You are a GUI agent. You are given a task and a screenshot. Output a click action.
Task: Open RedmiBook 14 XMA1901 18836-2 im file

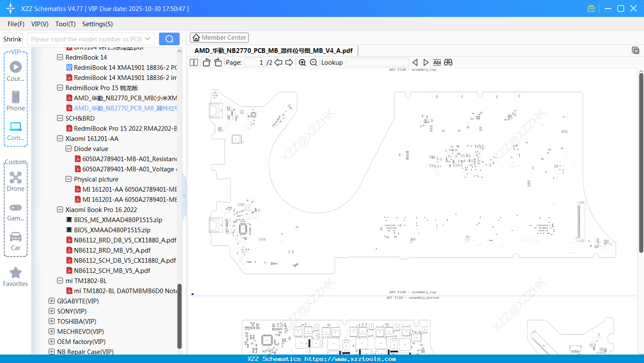(x=126, y=78)
